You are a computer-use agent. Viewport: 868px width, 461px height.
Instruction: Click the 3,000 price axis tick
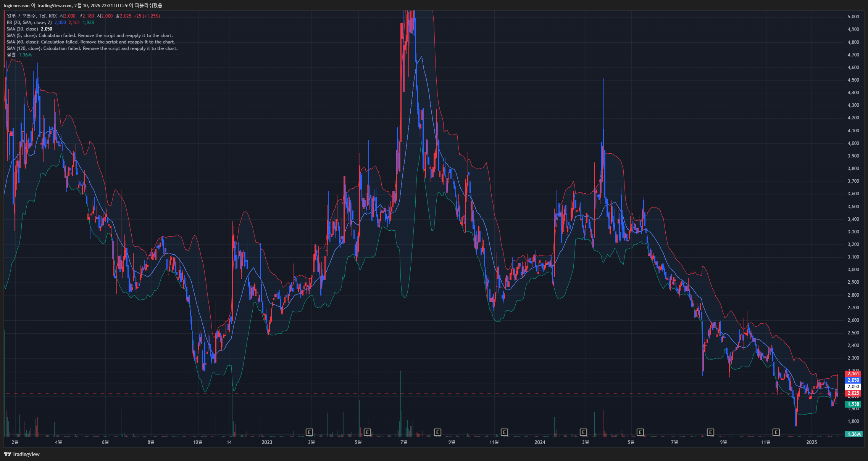pos(853,270)
